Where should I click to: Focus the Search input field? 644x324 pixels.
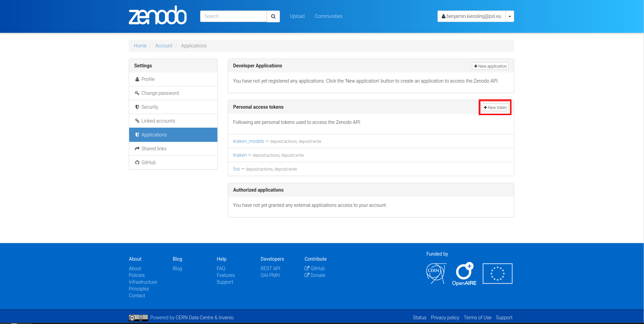[x=233, y=16]
